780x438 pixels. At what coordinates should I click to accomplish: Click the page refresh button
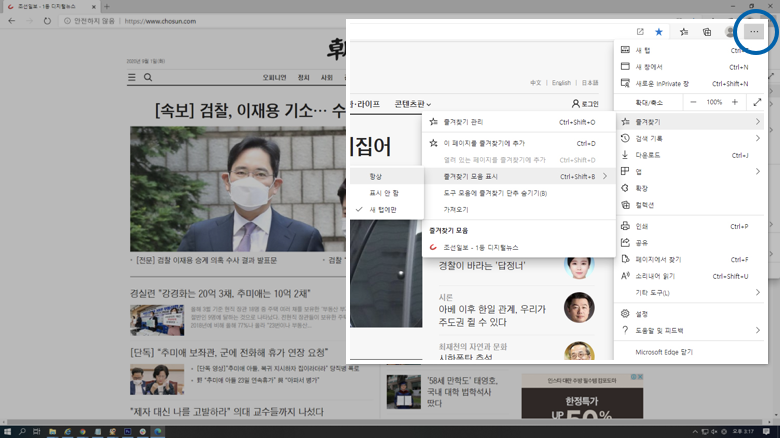47,20
